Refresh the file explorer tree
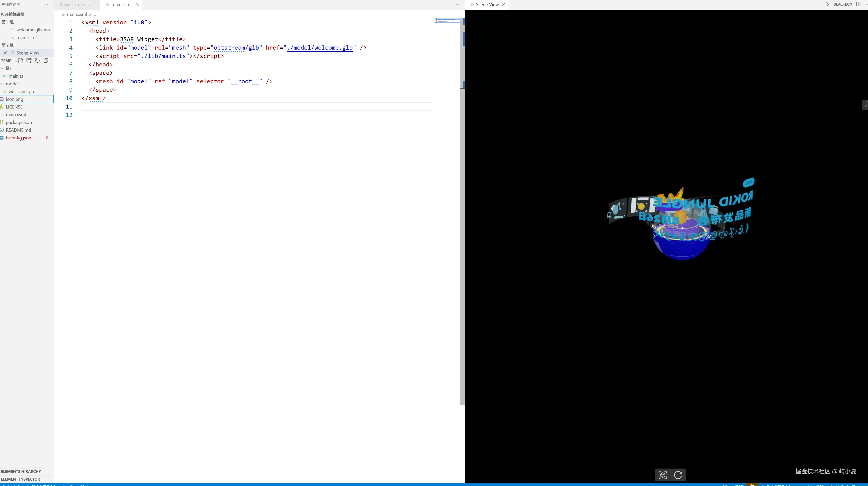Image resolution: width=868 pixels, height=486 pixels. coord(37,61)
